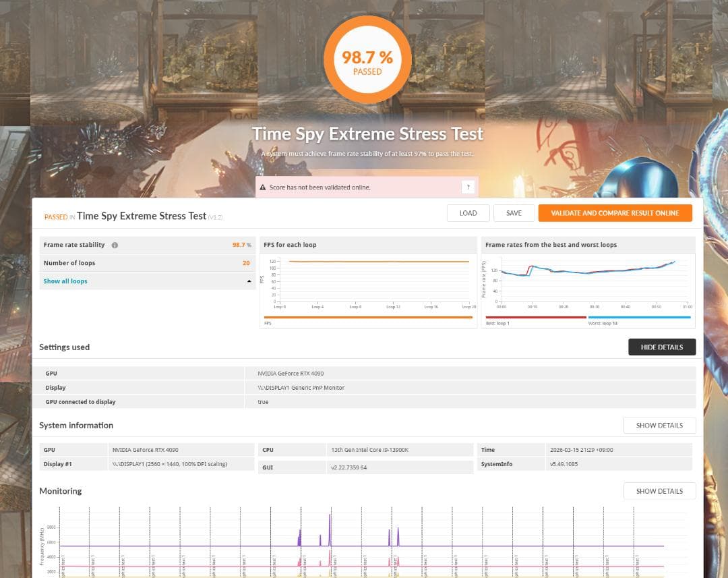Click the Time Spy Extreme Stress Test banner title
Viewport: 728px width, 578px height.
coord(367,134)
